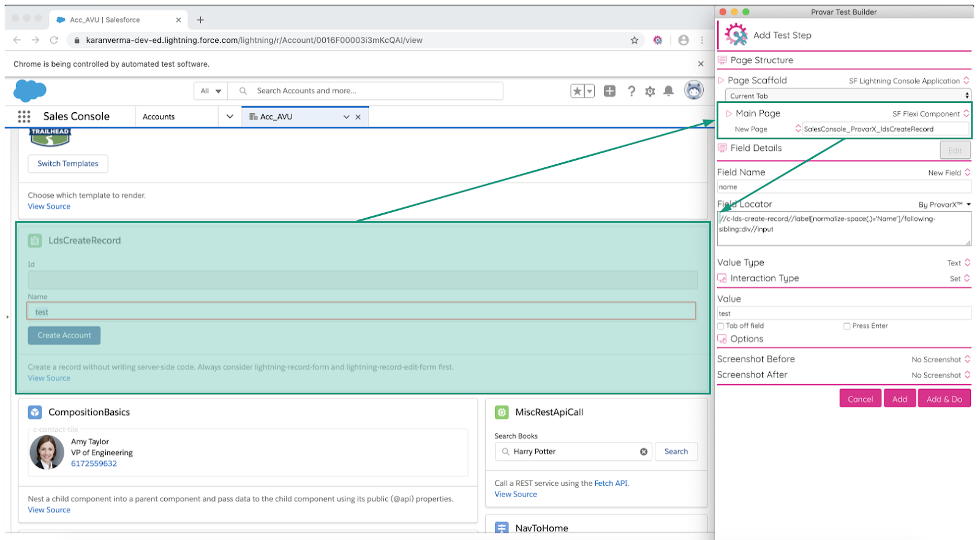Open the Global Actions plus icon
Screen dimensions: 980x540
(x=609, y=91)
